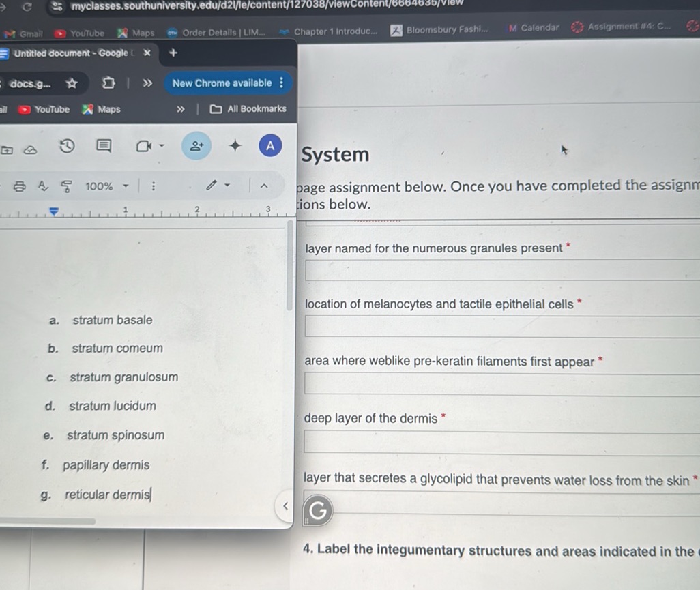Click the deep layer of dermis answer field

click(502, 443)
